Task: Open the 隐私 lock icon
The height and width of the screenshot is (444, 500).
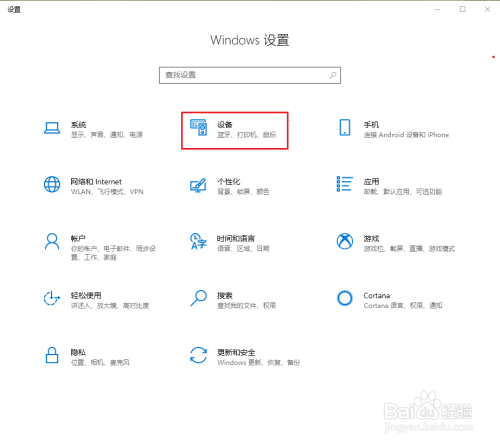Action: [52, 355]
